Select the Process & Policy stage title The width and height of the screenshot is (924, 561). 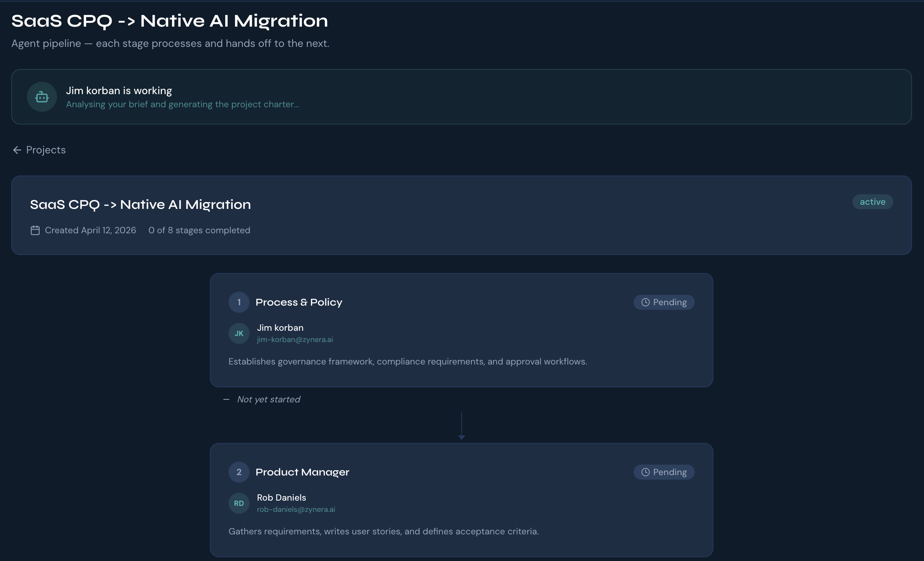[x=299, y=303]
